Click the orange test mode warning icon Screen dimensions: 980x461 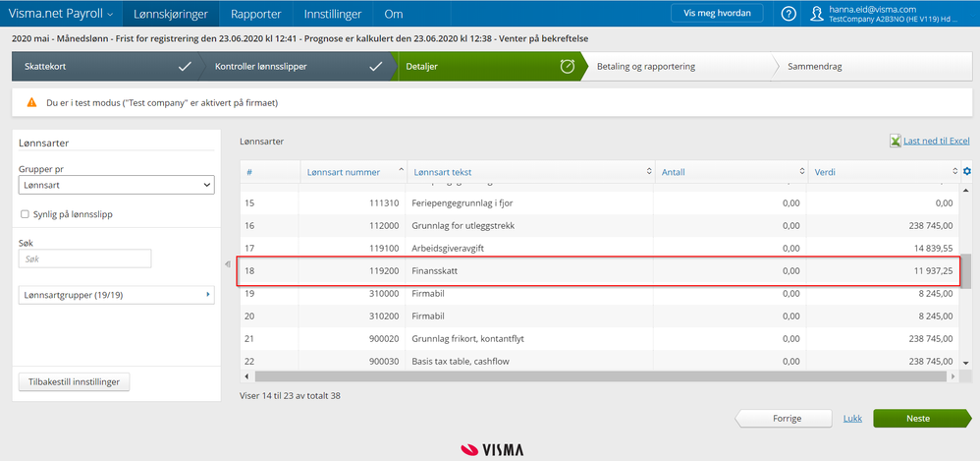pyautogui.click(x=31, y=102)
